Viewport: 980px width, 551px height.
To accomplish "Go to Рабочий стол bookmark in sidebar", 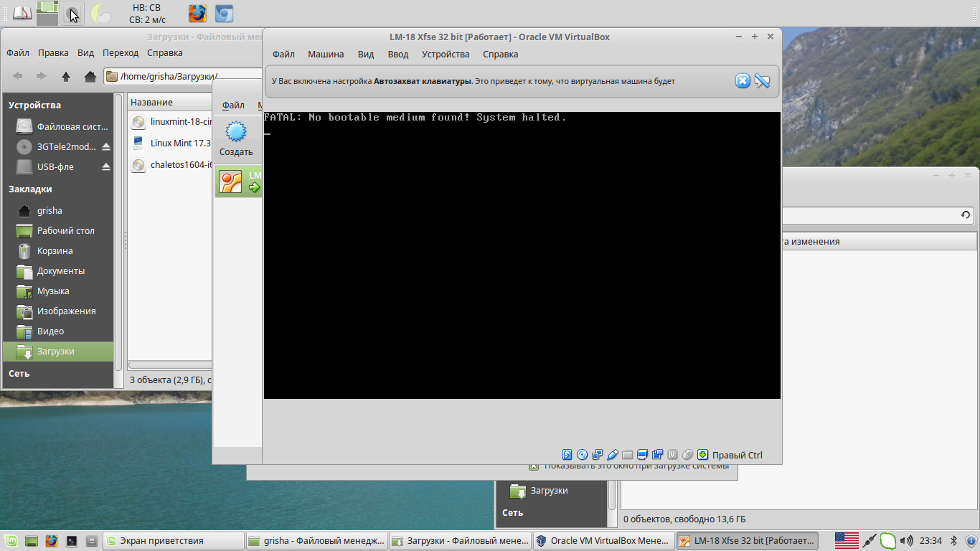I will pos(65,231).
